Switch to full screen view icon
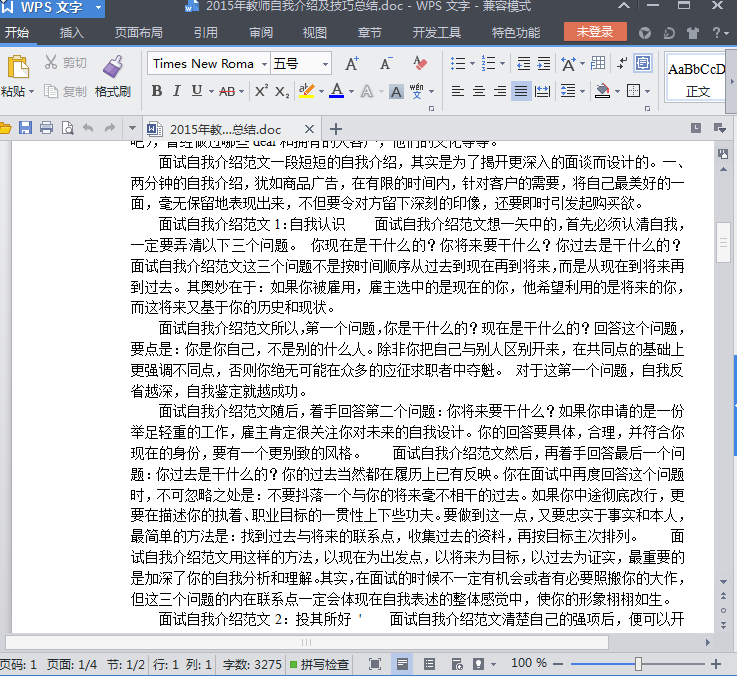Screen dimensions: 737x676 [375, 664]
